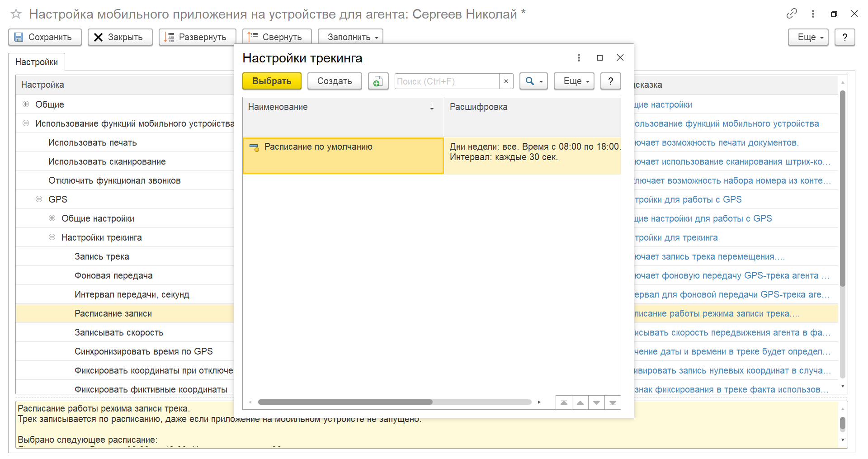The height and width of the screenshot is (459, 868).
Task: Click schedule description cell Дни недели: все
Action: (533, 156)
